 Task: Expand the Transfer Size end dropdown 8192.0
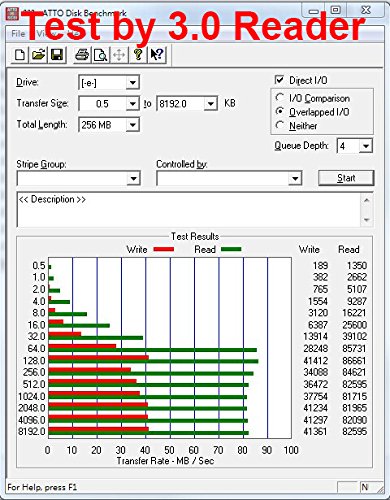211,104
